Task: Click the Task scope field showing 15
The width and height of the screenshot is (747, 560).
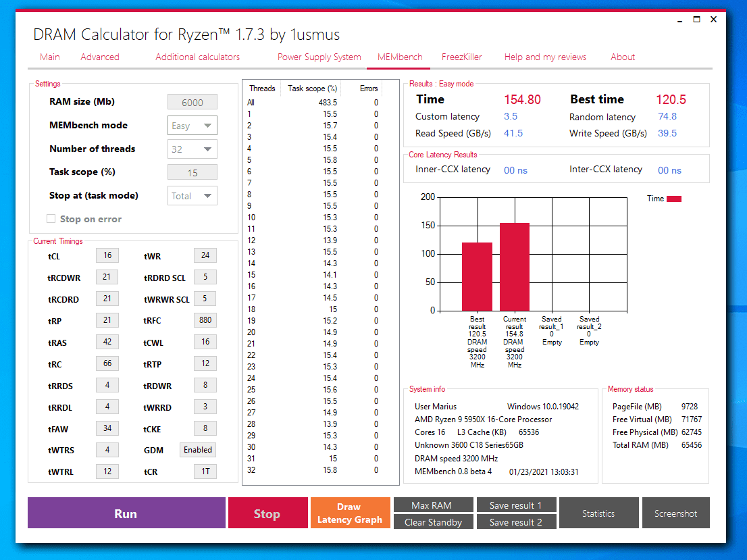Action: pyautogui.click(x=192, y=172)
